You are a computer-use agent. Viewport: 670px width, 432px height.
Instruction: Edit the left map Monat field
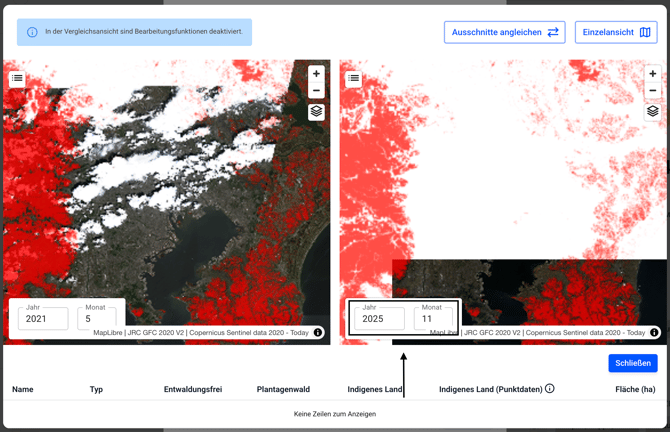96,319
